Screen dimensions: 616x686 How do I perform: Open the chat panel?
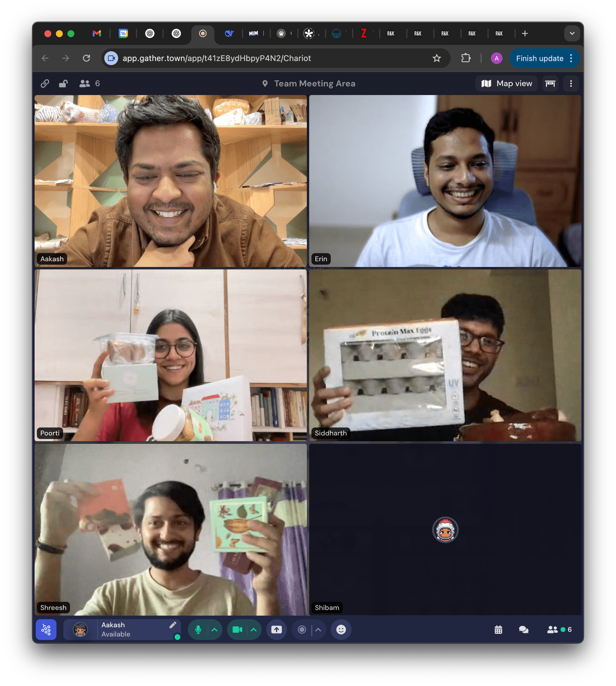524,630
